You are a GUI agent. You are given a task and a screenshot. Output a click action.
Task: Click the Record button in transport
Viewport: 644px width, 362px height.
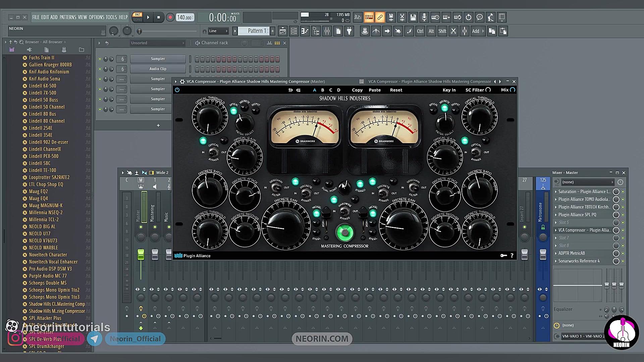pyautogui.click(x=170, y=17)
